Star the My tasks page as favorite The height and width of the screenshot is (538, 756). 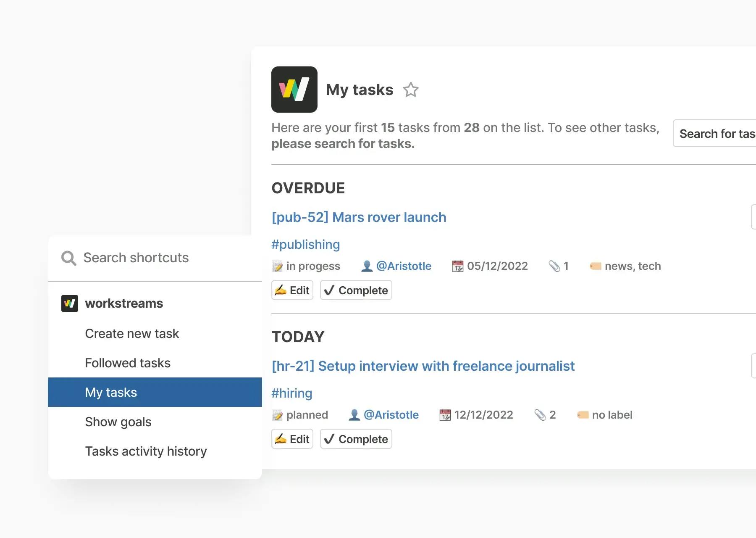pos(410,90)
